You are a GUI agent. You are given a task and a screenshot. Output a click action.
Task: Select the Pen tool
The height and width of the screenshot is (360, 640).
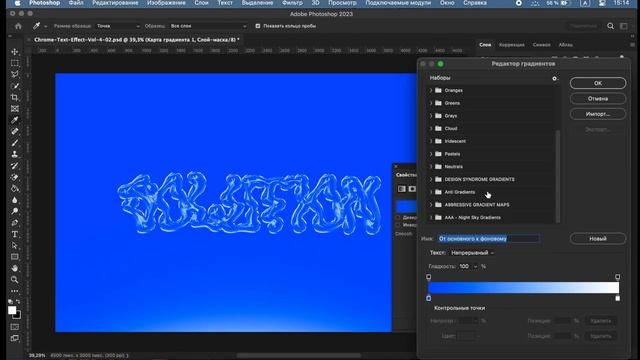coord(15,223)
